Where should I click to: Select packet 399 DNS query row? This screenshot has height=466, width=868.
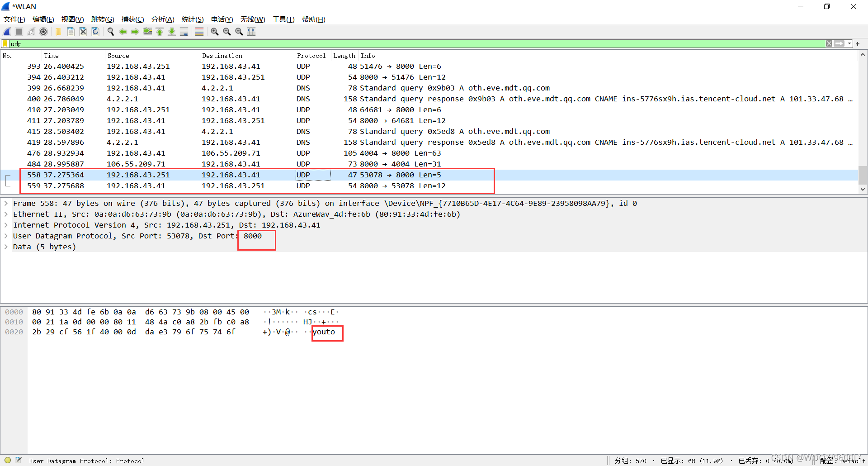pyautogui.click(x=429, y=88)
